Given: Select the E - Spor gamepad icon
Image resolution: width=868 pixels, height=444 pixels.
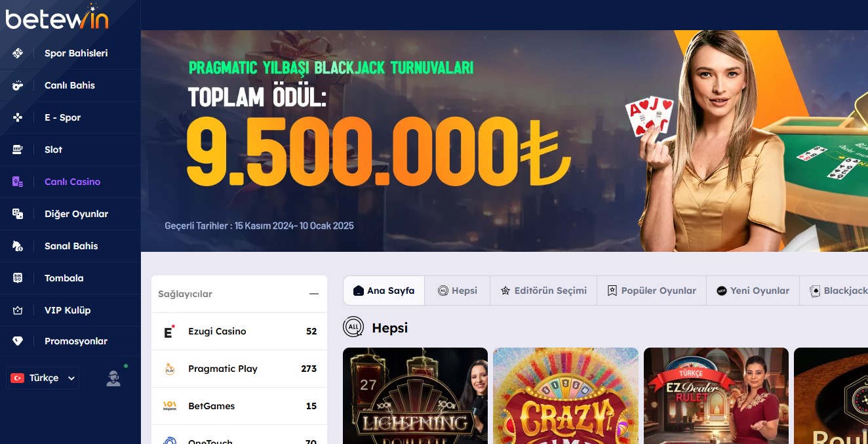Looking at the screenshot, I should click(18, 117).
